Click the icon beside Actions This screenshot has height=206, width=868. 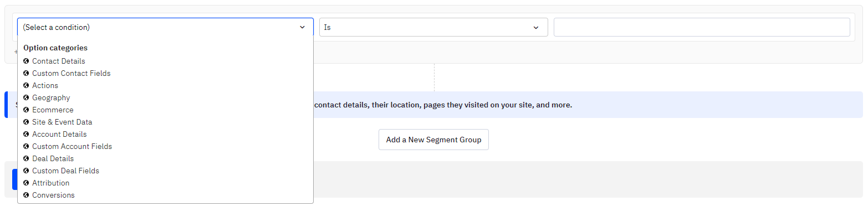(26, 85)
